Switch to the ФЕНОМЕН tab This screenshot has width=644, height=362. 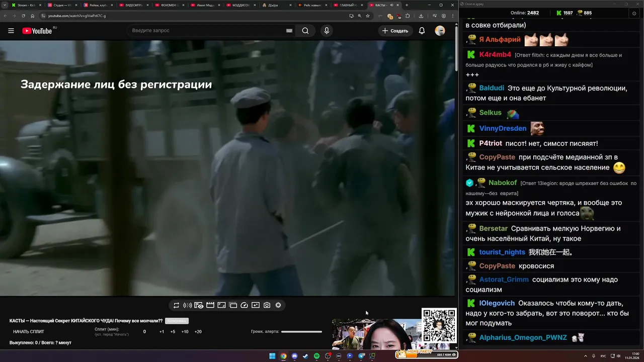(170, 5)
